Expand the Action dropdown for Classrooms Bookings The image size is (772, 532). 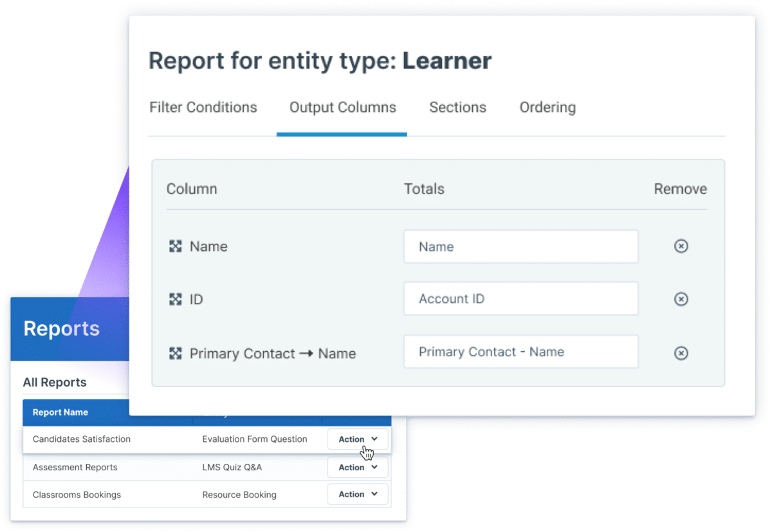[x=358, y=494]
